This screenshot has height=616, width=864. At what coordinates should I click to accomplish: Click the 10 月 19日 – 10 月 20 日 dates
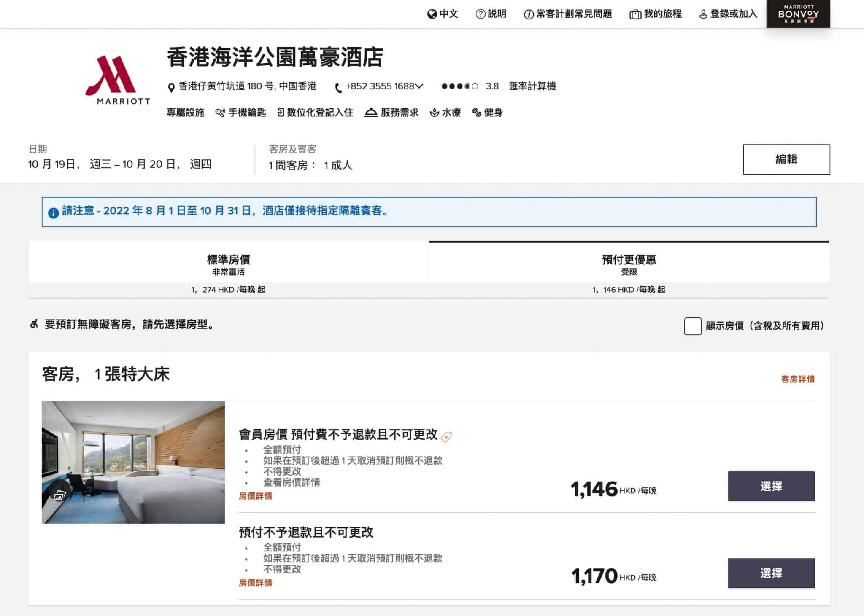(120, 164)
